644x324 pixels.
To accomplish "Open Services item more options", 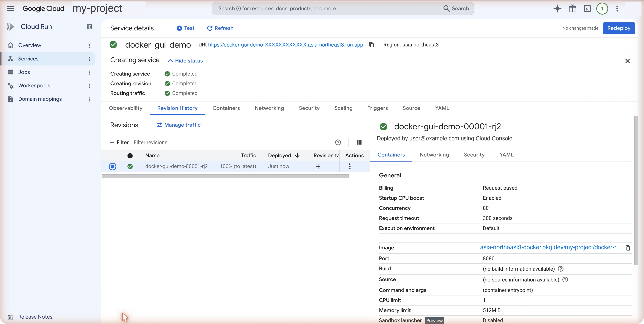I will point(89,59).
